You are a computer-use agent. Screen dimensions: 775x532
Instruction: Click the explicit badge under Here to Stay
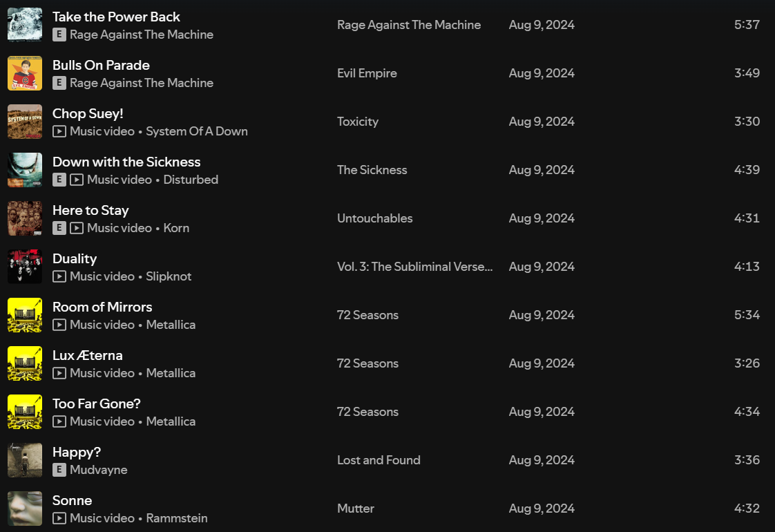point(59,228)
